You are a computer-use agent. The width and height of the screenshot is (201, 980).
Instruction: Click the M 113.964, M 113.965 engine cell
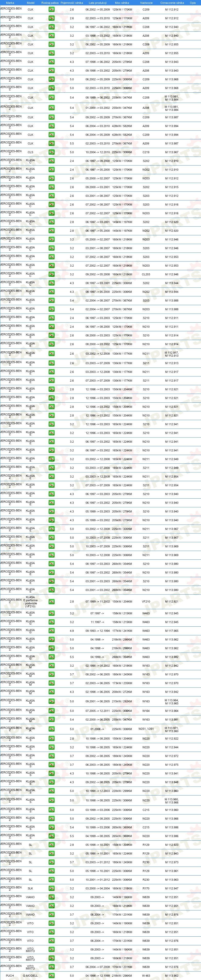click(172, 702)
